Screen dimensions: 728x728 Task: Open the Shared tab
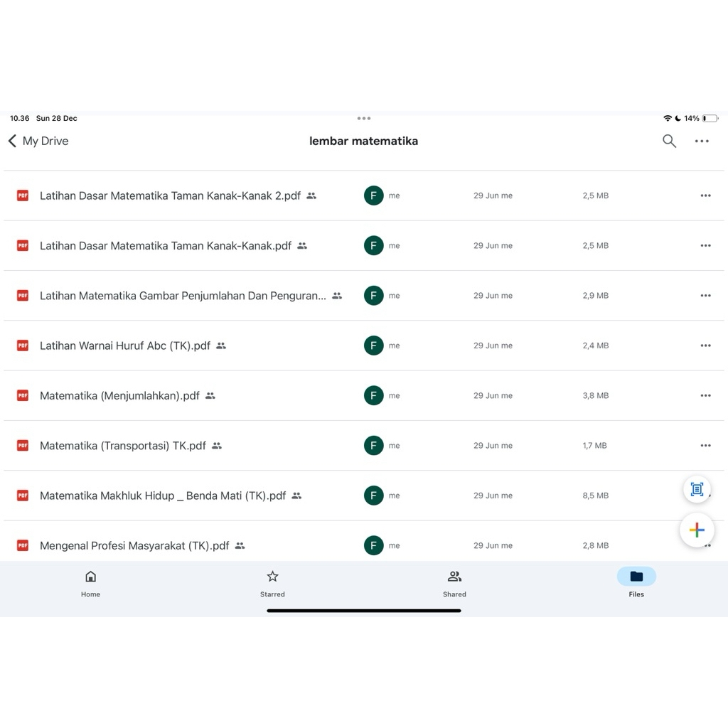coord(454,583)
